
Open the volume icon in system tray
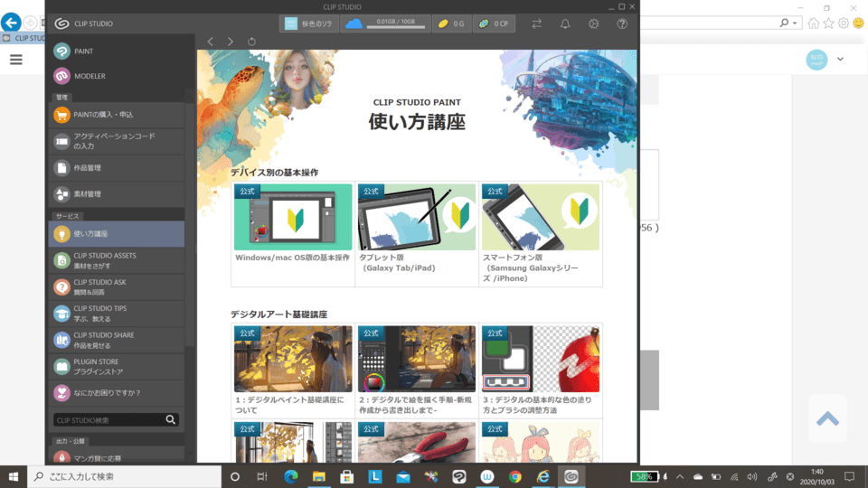point(751,476)
